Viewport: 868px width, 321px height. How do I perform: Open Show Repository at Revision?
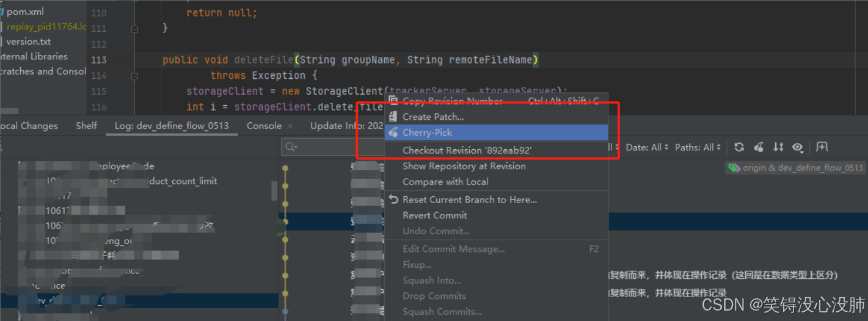point(464,166)
